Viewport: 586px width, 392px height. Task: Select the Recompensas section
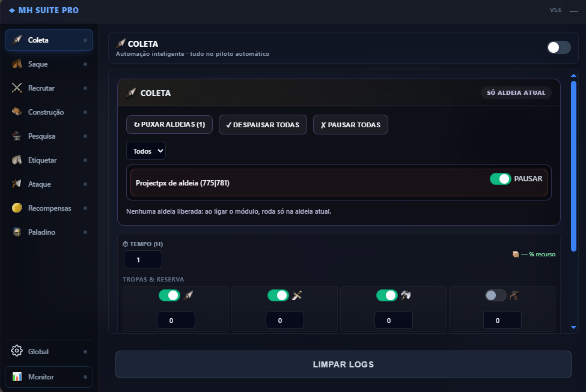[49, 208]
